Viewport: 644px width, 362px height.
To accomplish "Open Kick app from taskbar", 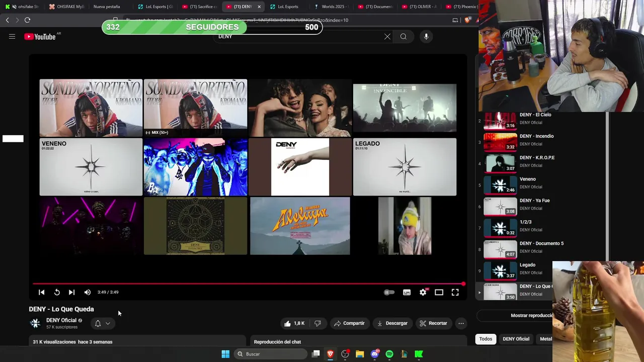I will [419, 354].
